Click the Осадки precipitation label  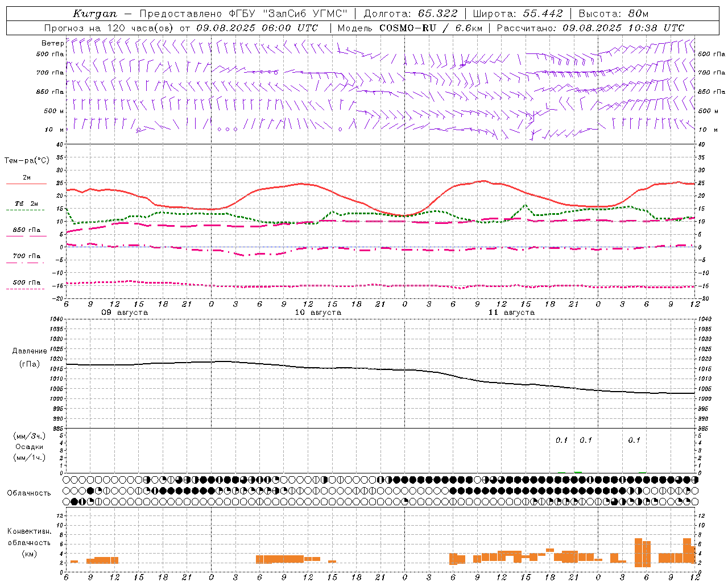coord(30,447)
